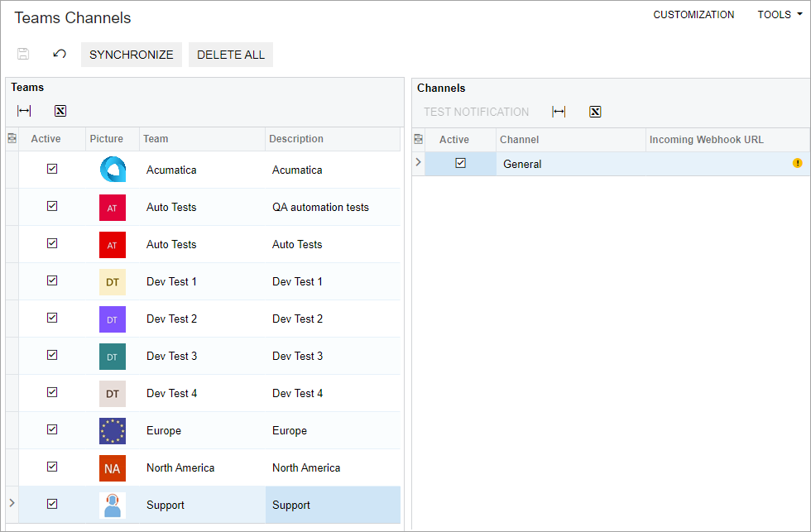Fit columns in the Channels grid

(x=559, y=112)
